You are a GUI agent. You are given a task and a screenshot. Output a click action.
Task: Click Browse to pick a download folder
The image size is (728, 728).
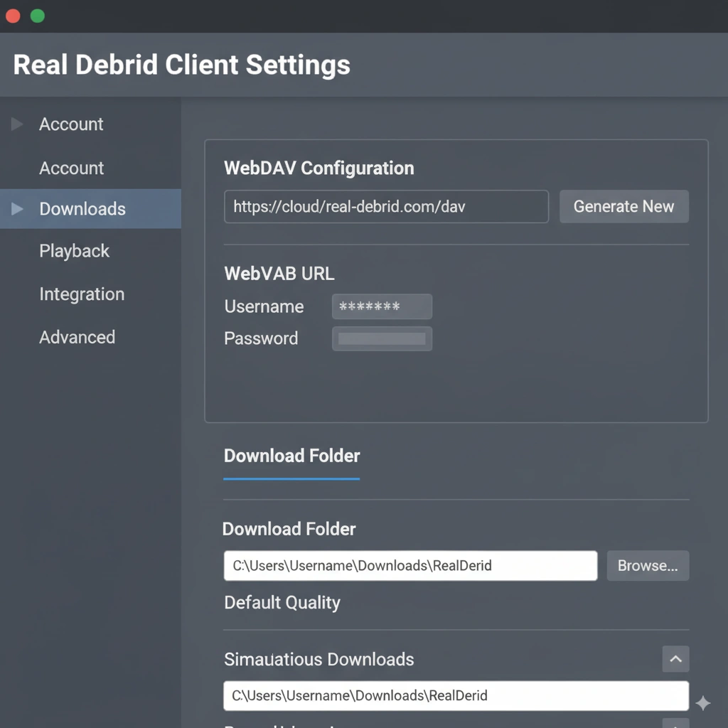pyautogui.click(x=647, y=565)
